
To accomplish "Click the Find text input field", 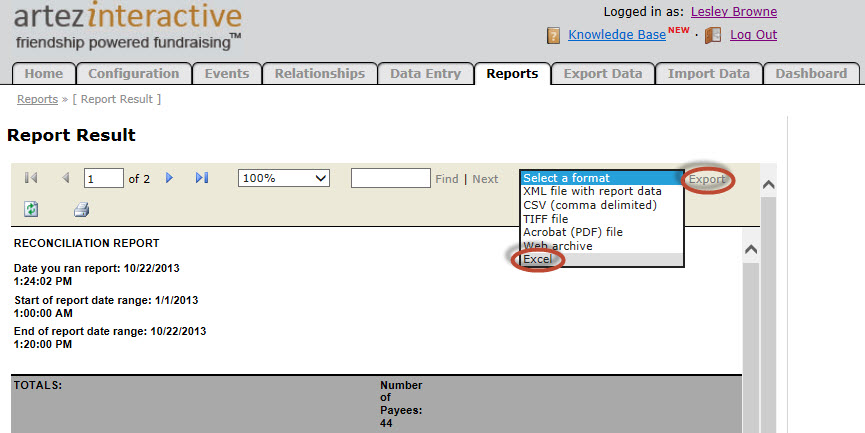I will (390, 178).
